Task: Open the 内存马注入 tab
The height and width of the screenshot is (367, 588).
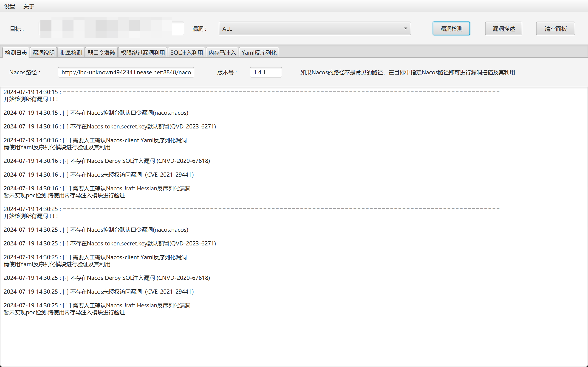Action: point(222,53)
